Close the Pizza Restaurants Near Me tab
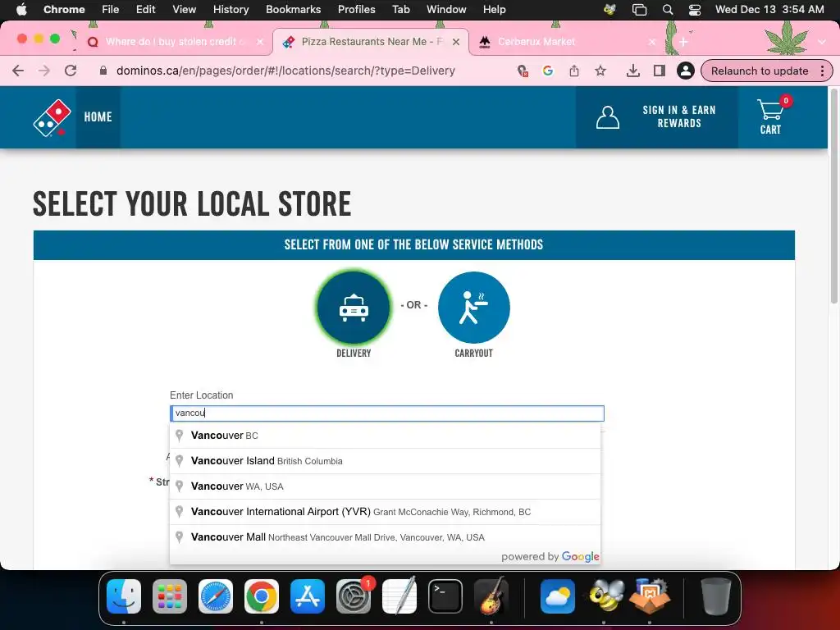This screenshot has width=840, height=630. (x=456, y=42)
